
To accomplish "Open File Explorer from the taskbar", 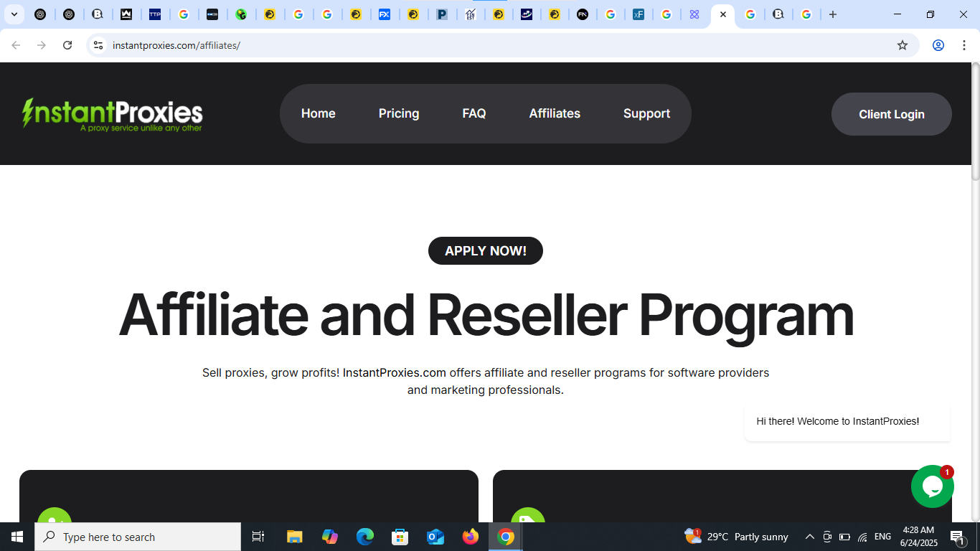I will (295, 537).
